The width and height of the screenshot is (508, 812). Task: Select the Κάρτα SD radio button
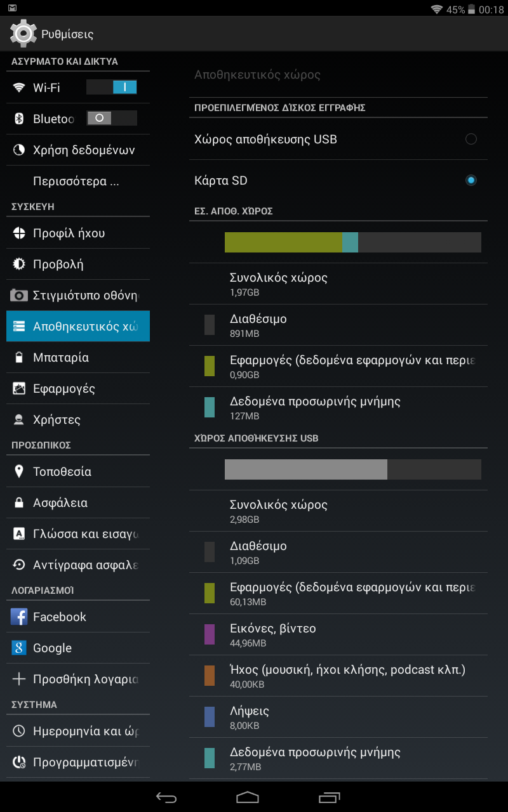[471, 180]
